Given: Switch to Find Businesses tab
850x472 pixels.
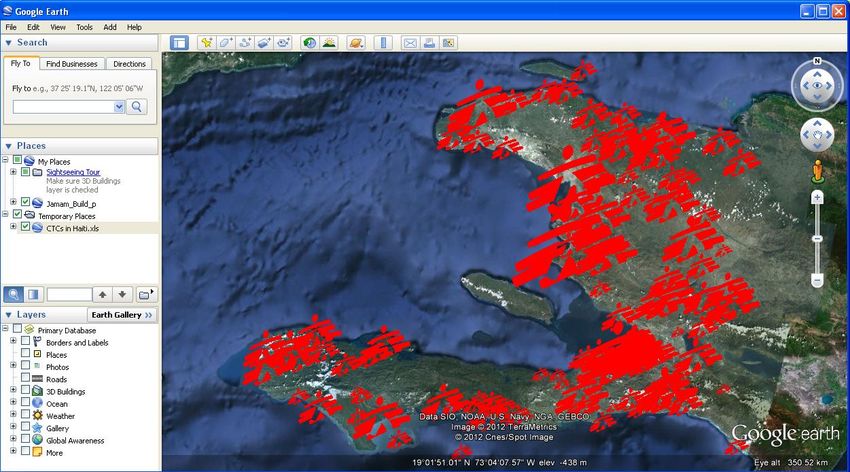Looking at the screenshot, I should point(72,64).
